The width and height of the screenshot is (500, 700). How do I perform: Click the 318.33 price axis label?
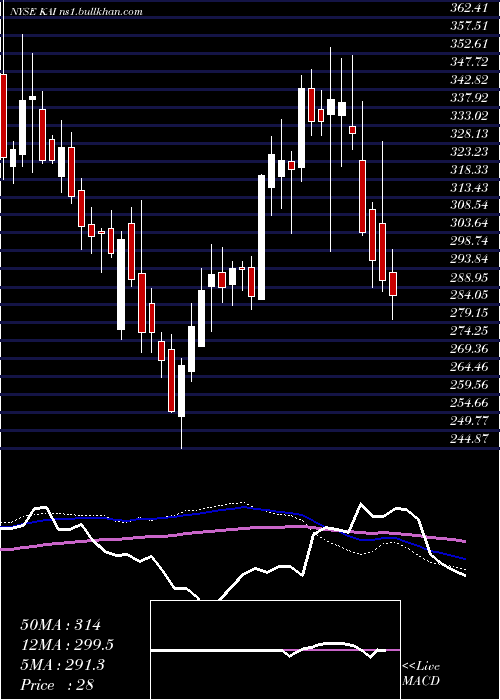(x=468, y=169)
